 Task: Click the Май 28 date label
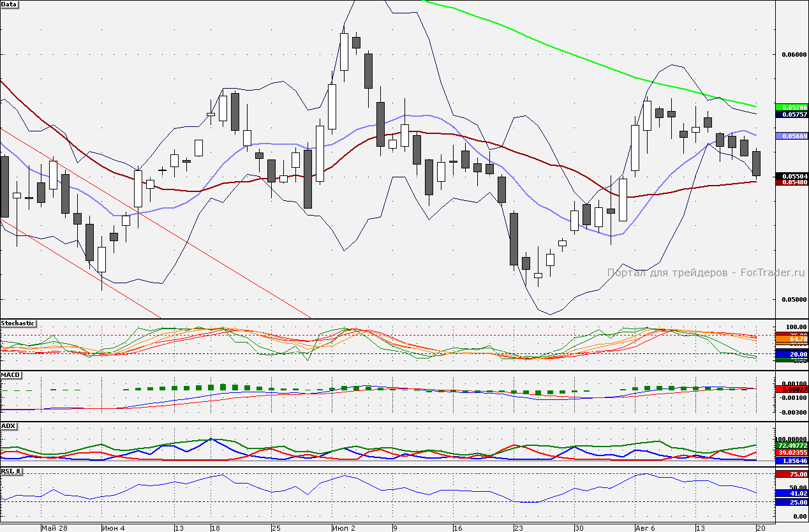(54, 528)
